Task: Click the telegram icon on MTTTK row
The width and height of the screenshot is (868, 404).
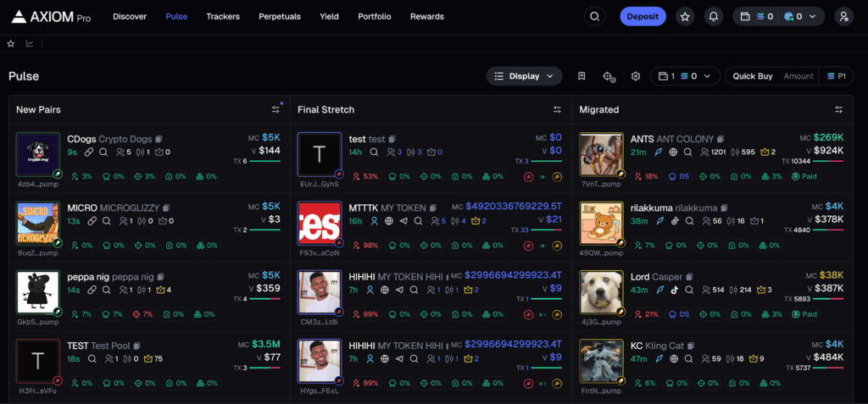Action: point(403,221)
